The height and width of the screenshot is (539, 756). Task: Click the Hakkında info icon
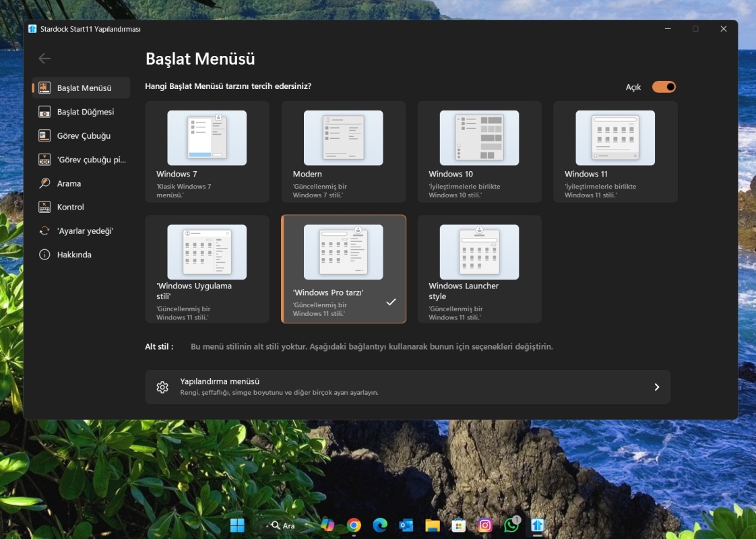[x=44, y=255]
